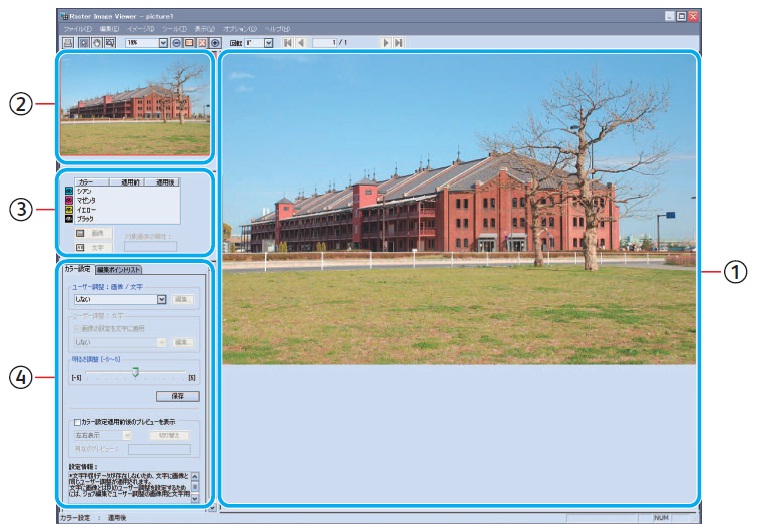Click the navigation thumbnail preview image
The height and width of the screenshot is (531, 762).
pyautogui.click(x=135, y=106)
